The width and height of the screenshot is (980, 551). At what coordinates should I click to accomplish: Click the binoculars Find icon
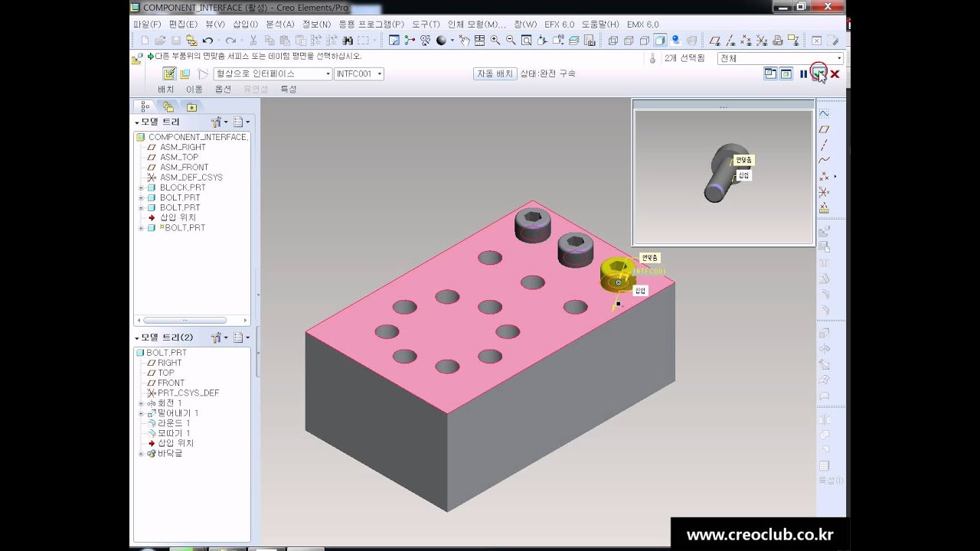click(x=348, y=41)
